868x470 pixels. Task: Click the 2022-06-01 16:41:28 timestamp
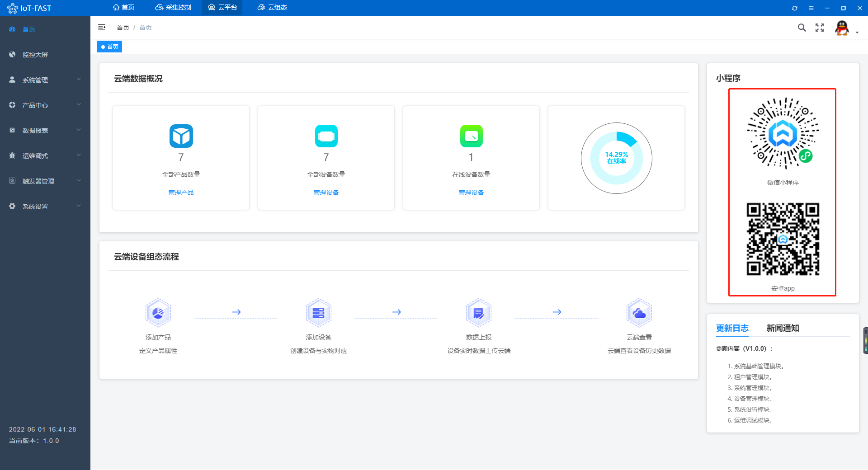pyautogui.click(x=42, y=429)
